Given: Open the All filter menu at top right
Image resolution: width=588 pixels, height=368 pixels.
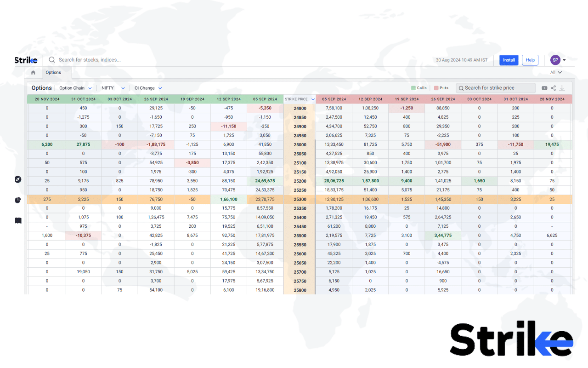Looking at the screenshot, I should (x=556, y=72).
